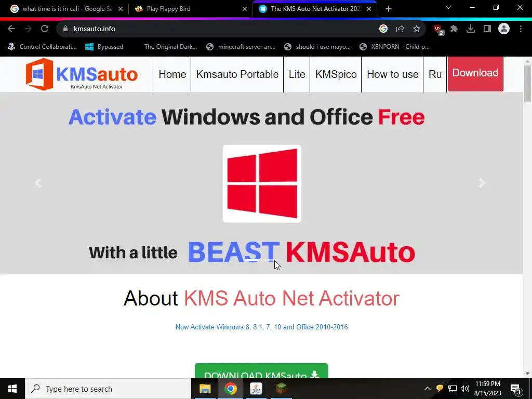Viewport: 532px width, 399px height.
Task: Open the Chrome three-dot menu
Action: tap(521, 29)
